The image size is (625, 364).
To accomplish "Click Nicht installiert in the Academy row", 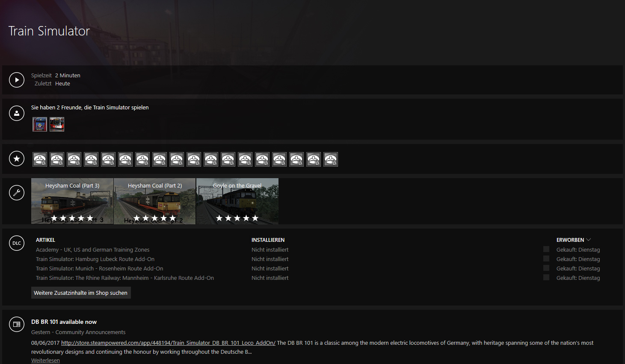I will 270,250.
